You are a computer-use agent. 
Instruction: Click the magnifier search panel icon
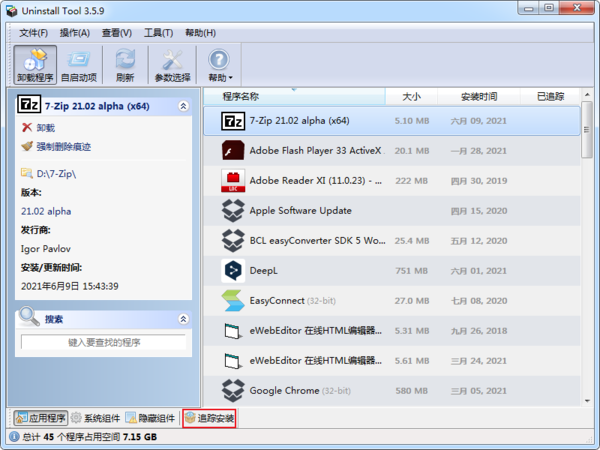(x=29, y=316)
